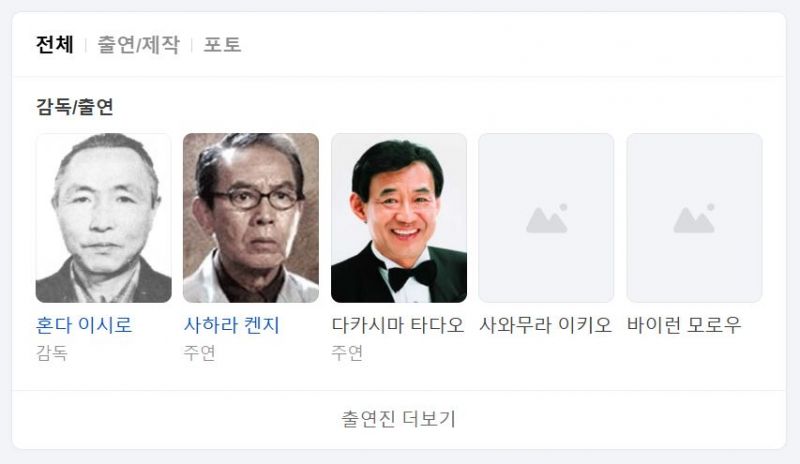The image size is (800, 464).
Task: Click the 감독/출연 section heading
Action: 74,107
